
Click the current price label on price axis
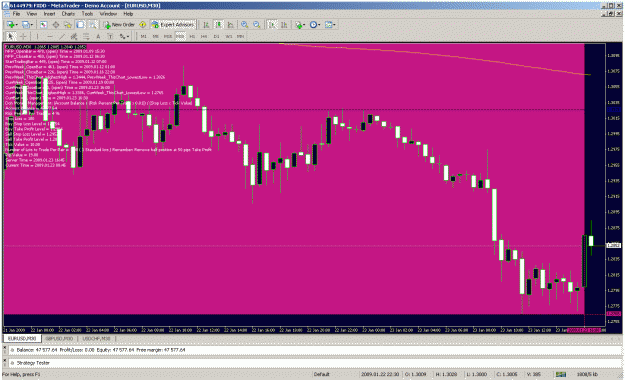613,245
